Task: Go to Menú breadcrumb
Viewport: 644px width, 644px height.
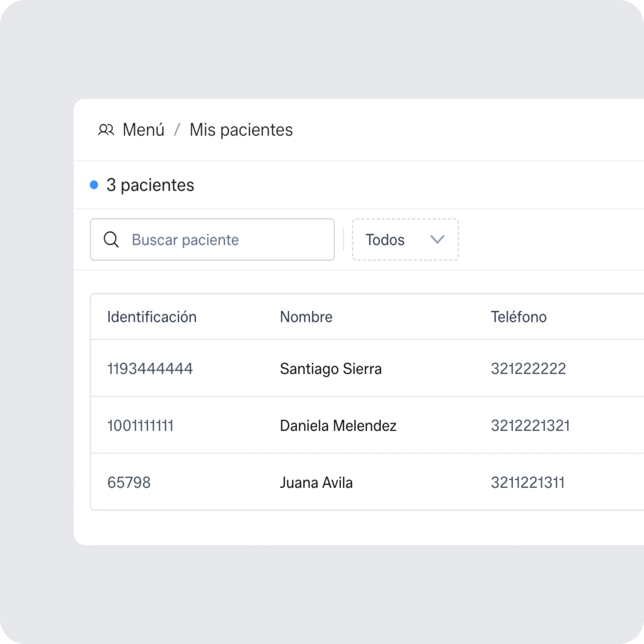Action: pos(143,130)
